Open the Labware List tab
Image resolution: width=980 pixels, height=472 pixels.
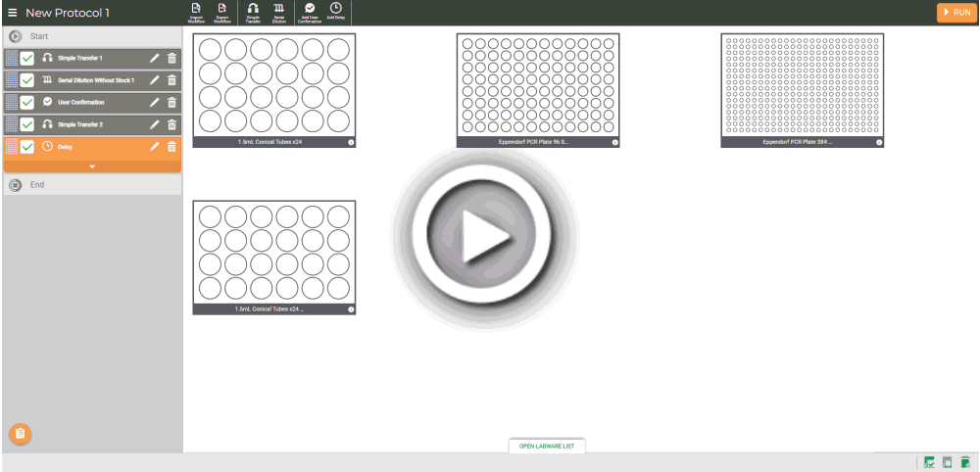pyautogui.click(x=547, y=446)
